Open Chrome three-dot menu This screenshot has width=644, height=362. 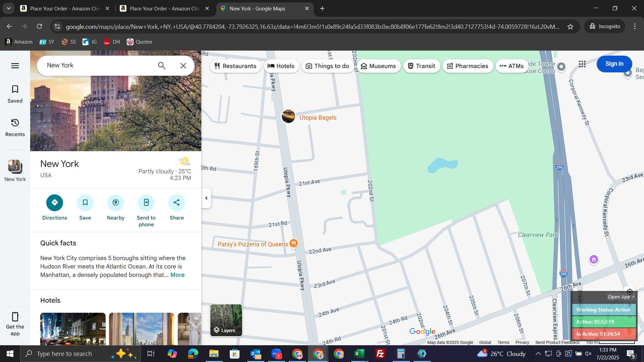635,26
